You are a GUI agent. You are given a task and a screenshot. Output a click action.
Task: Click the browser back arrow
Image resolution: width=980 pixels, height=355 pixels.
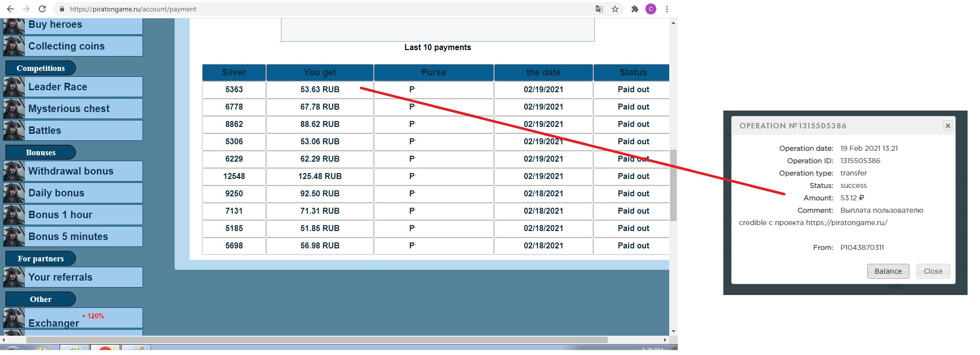10,9
